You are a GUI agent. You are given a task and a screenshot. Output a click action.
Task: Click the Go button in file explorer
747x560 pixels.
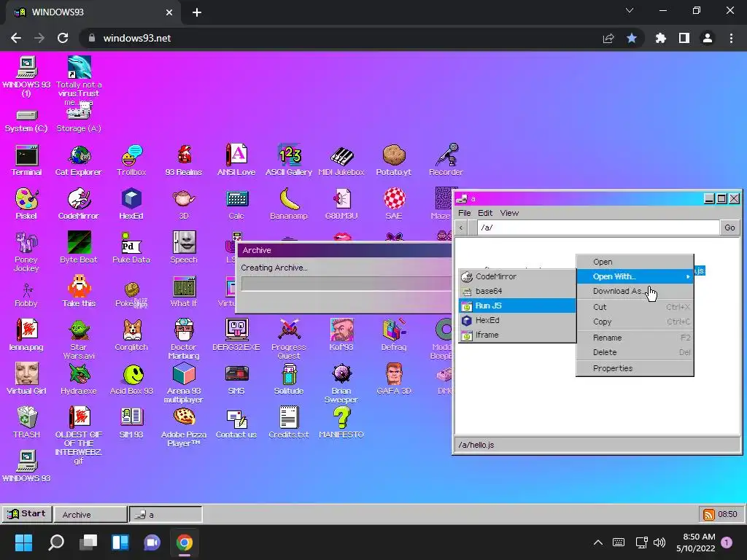point(729,227)
